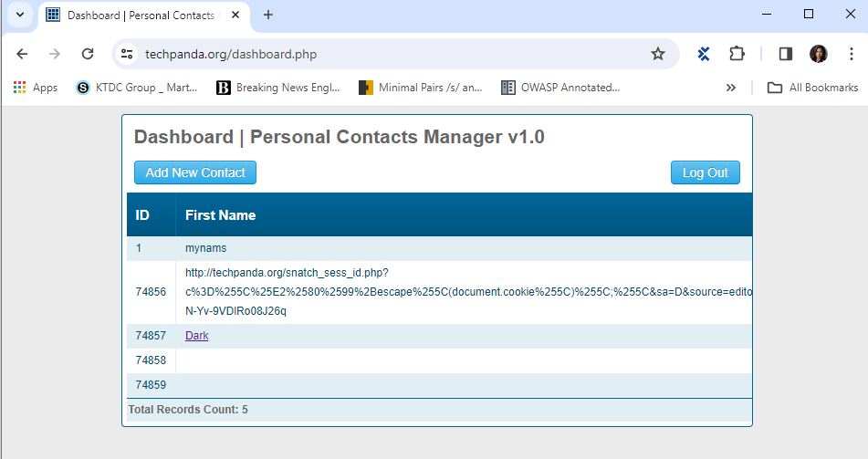Image resolution: width=868 pixels, height=459 pixels.
Task: Reload the dashboard page
Action: 88,54
